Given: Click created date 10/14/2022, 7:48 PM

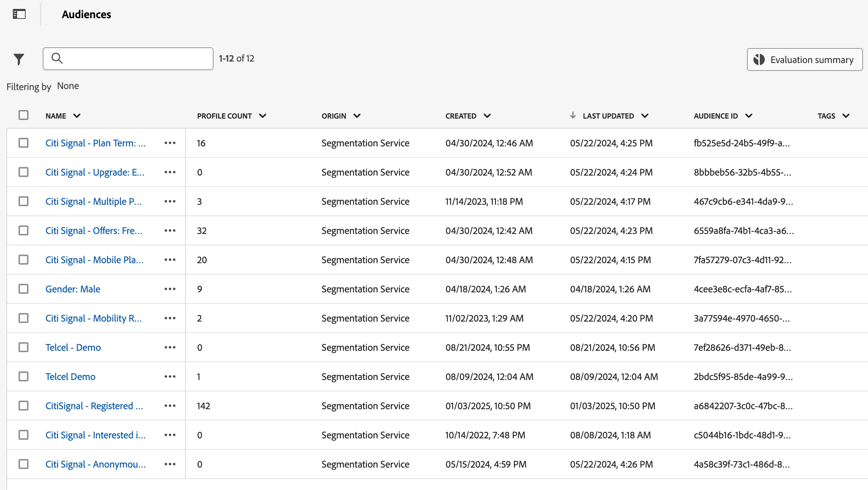Looking at the screenshot, I should click(x=485, y=435).
